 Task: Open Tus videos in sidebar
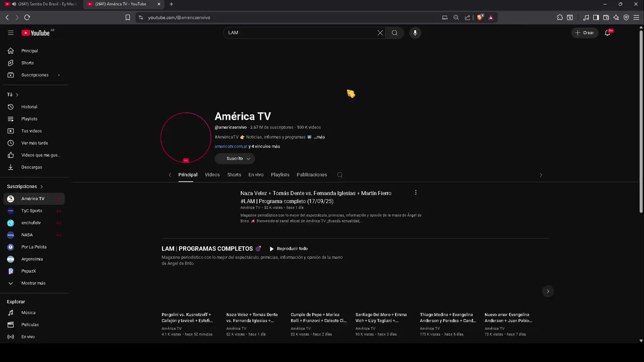[34, 131]
